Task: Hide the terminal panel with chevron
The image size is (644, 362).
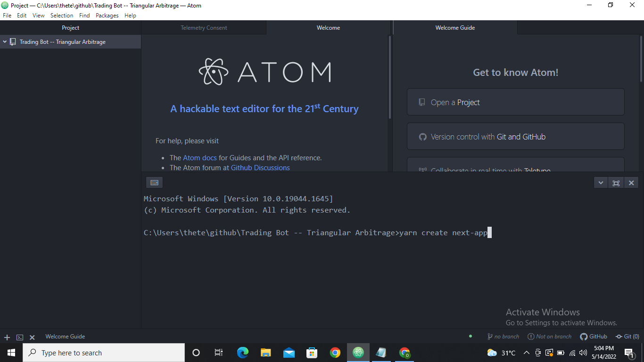Action: click(x=601, y=183)
